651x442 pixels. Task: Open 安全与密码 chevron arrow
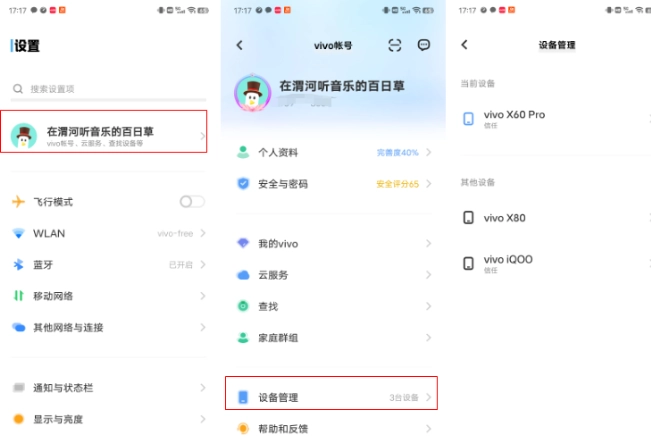click(x=428, y=184)
